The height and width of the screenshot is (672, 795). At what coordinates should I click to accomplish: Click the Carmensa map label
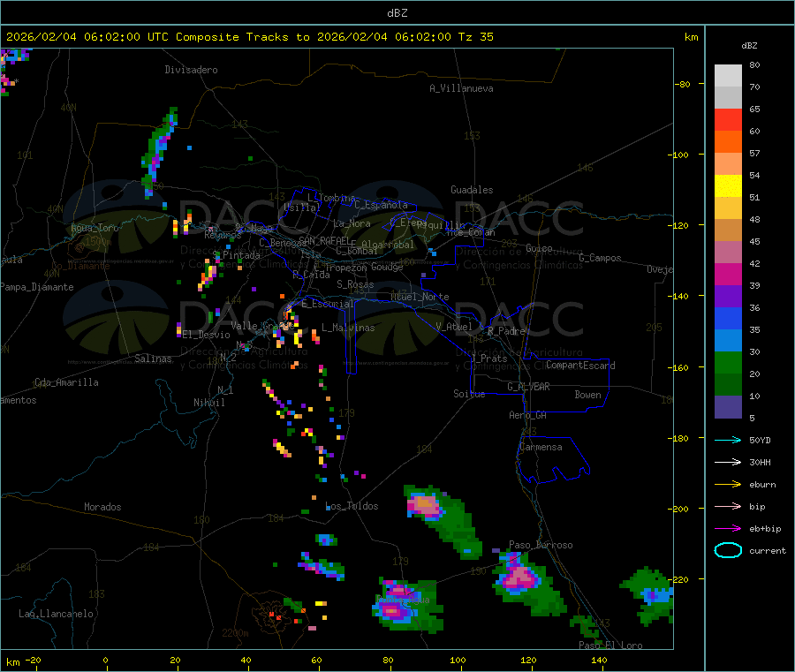(x=541, y=447)
